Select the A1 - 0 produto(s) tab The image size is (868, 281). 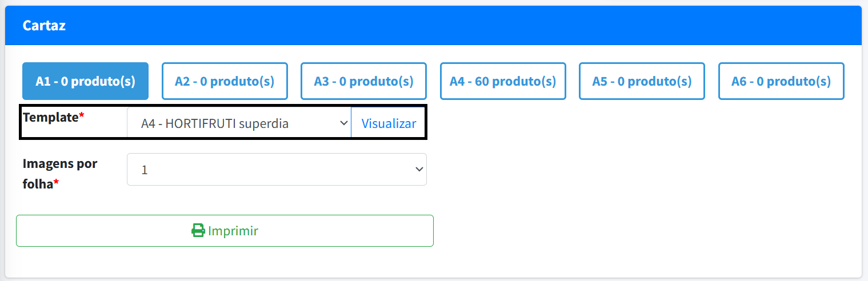pos(85,81)
